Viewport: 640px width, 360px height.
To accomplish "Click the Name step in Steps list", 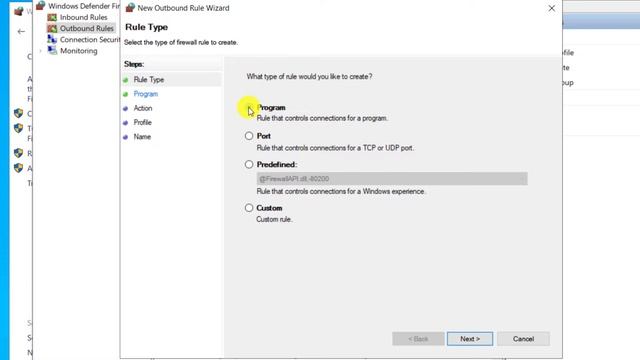I will pos(142,137).
